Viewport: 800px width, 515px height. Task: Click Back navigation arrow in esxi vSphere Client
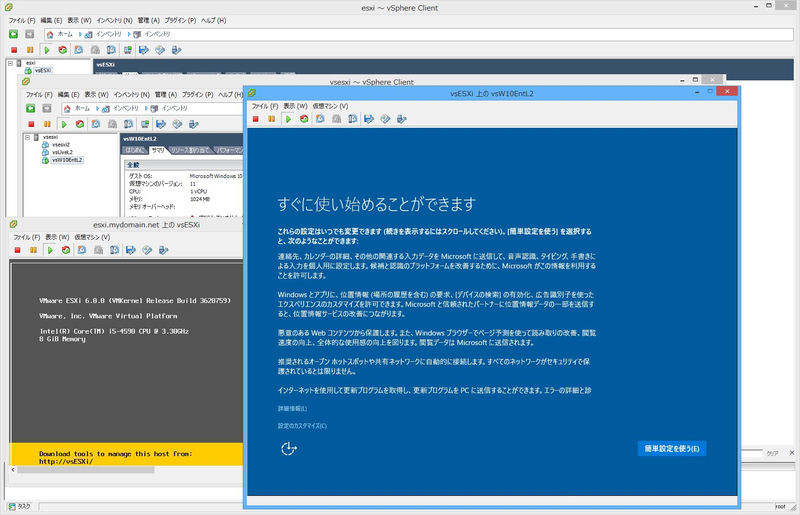13,34
